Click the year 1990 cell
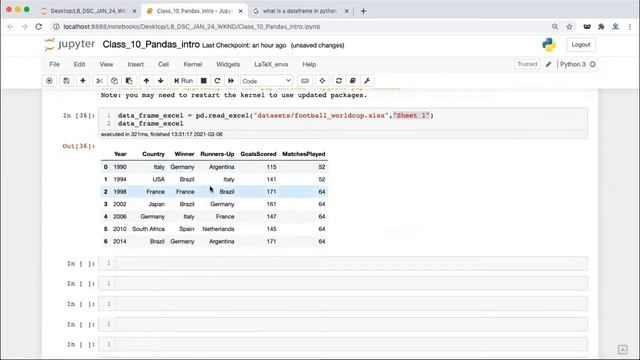Viewport: 640px width, 360px height. pos(120,167)
